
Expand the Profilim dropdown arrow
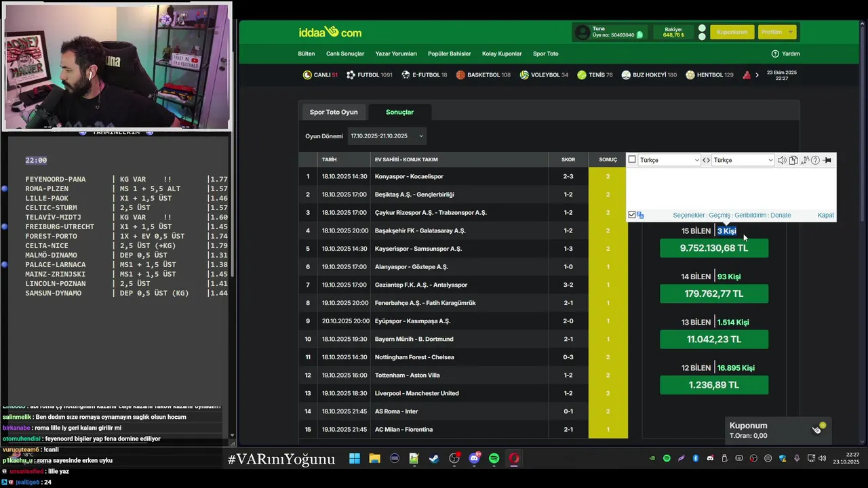[x=790, y=32]
